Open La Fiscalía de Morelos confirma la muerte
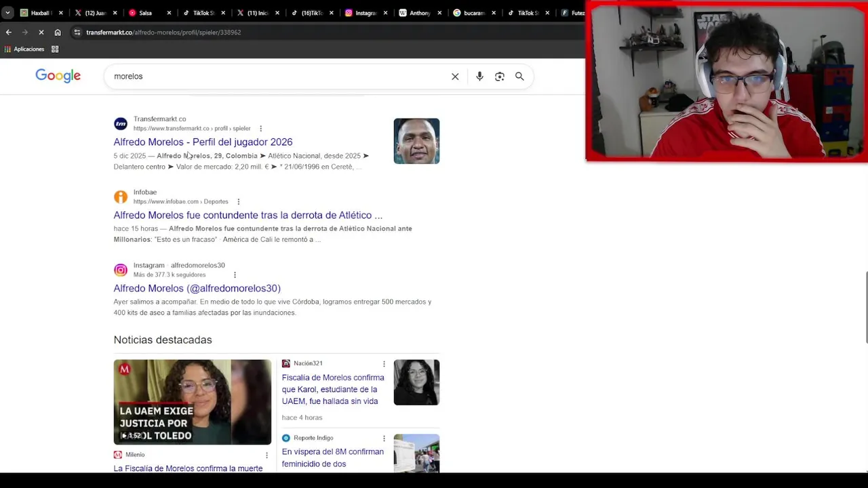The image size is (868, 488). [x=188, y=468]
